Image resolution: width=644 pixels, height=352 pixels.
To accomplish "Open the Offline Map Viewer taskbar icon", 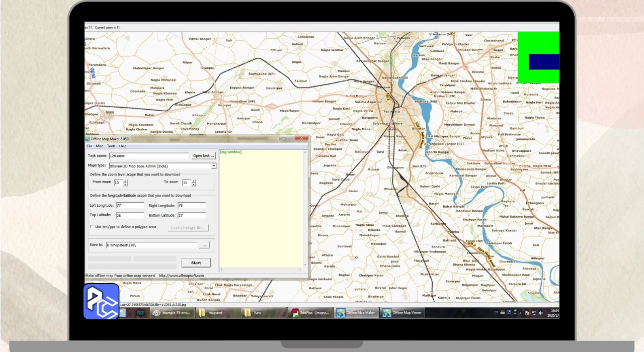I will 403,313.
